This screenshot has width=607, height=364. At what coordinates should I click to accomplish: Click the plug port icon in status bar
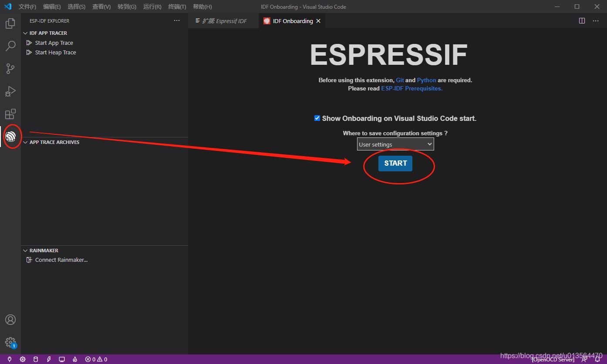pos(10,359)
